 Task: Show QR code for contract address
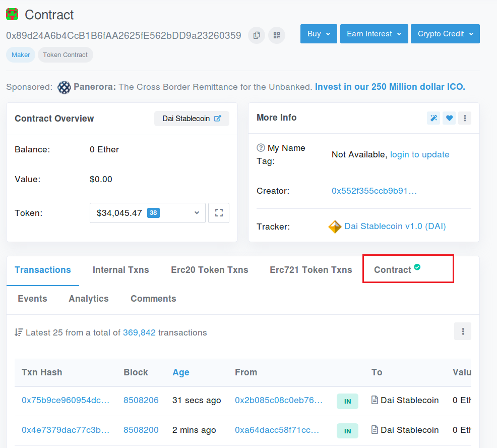pos(277,35)
